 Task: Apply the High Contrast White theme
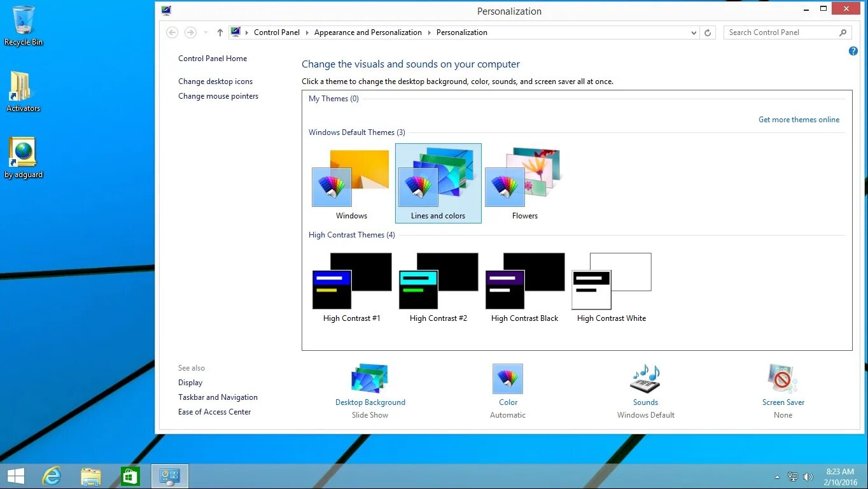(611, 286)
